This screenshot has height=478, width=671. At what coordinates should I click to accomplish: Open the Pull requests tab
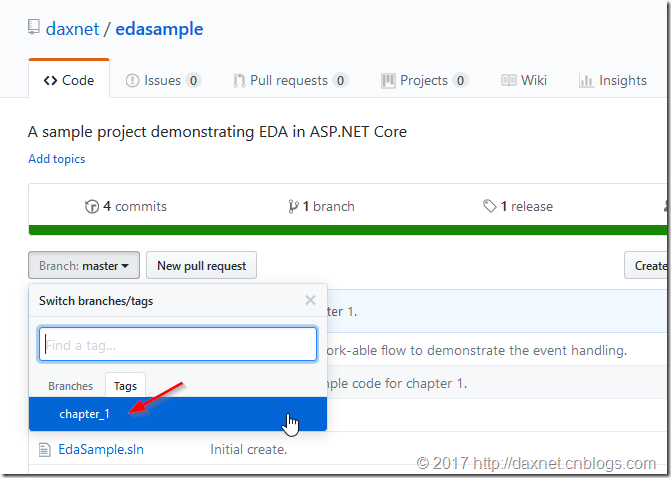291,80
